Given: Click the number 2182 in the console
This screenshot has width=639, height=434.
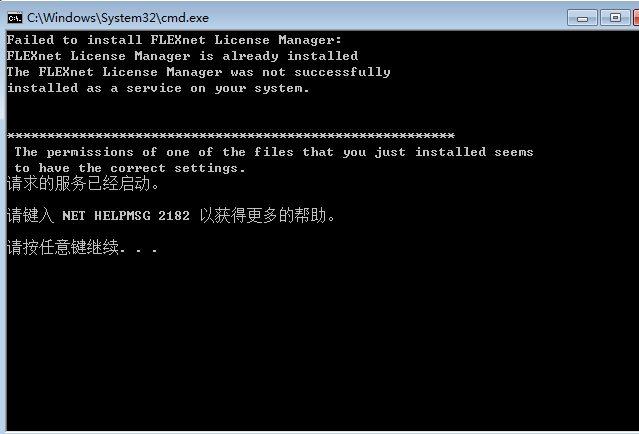Looking at the screenshot, I should point(173,216).
